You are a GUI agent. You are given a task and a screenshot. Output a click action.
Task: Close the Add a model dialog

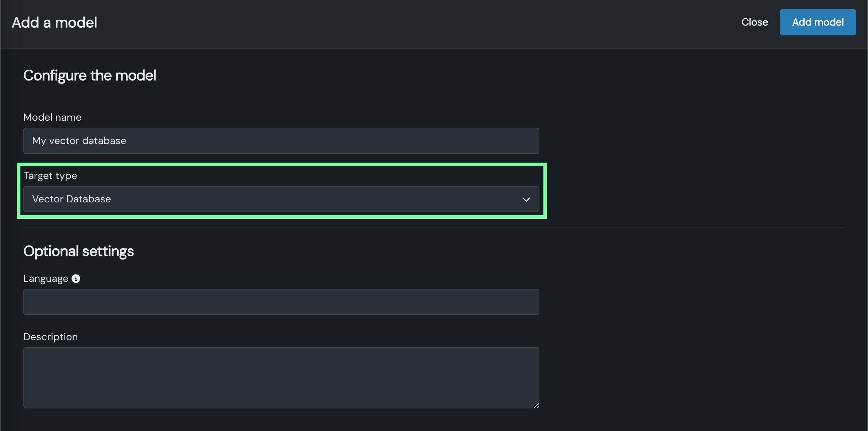pos(754,22)
